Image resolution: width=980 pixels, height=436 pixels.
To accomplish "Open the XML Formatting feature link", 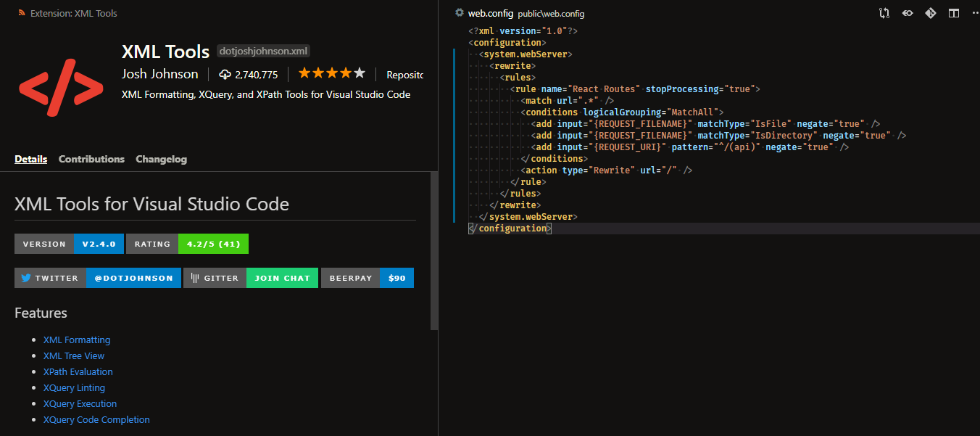I will click(77, 340).
